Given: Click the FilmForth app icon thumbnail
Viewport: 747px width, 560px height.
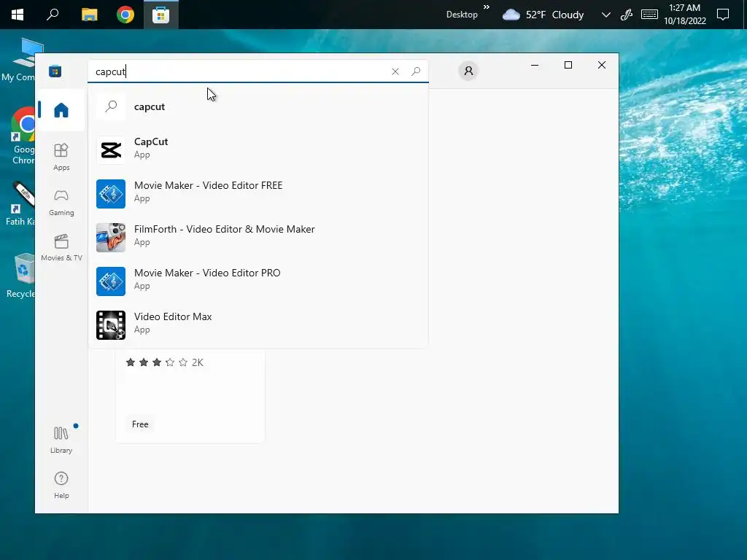Looking at the screenshot, I should click(x=111, y=238).
